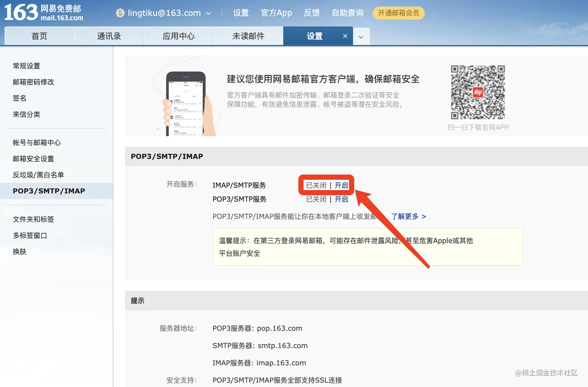Select POP3/SMTP/IMAP in the sidebar
Image resolution: width=588 pixels, height=387 pixels.
[x=56, y=191]
